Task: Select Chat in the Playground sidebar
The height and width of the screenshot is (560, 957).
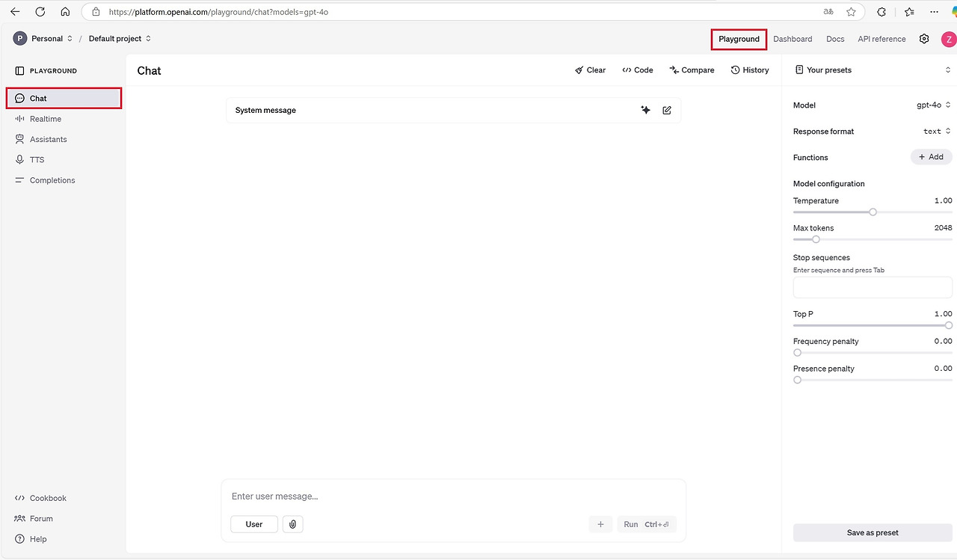Action: (x=64, y=98)
